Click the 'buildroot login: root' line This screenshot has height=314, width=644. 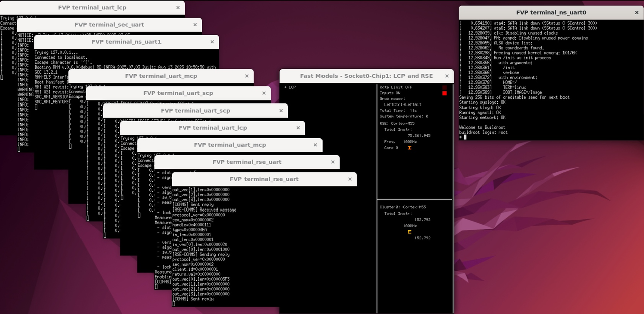tap(483, 132)
